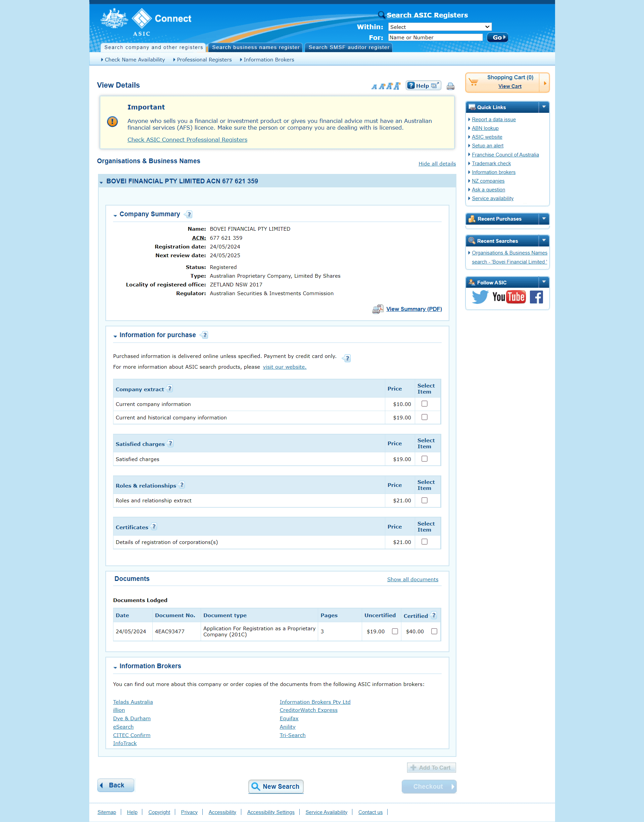The height and width of the screenshot is (822, 644).
Task: Open Check Name Availability menu
Action: coord(135,60)
